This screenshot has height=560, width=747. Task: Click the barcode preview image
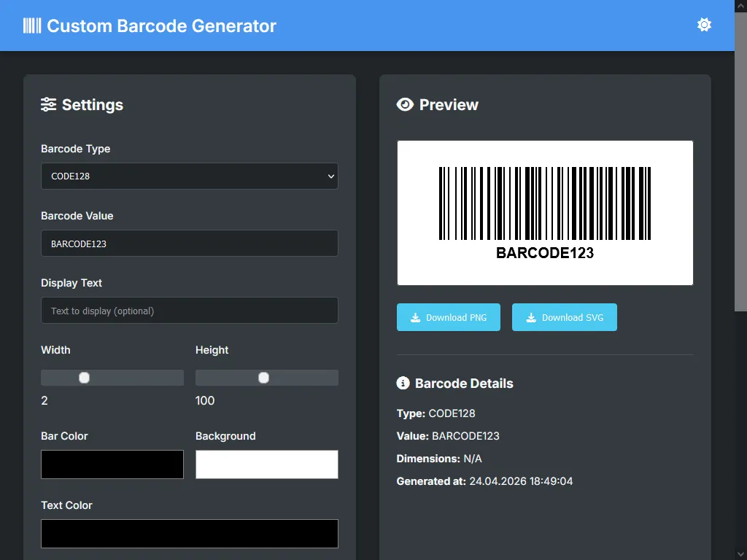point(545,213)
